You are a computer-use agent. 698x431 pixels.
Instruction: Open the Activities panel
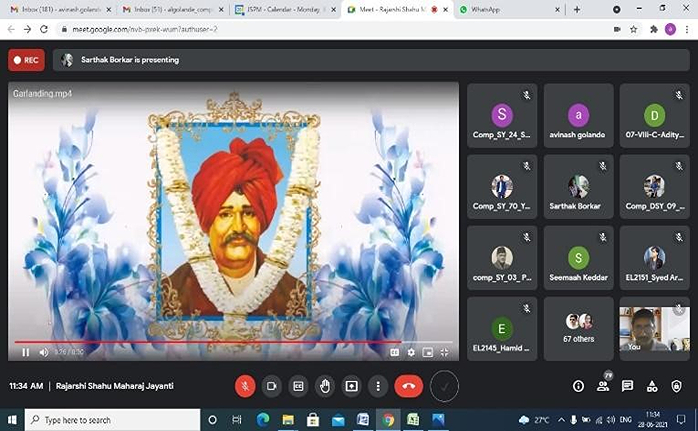[x=652, y=386]
